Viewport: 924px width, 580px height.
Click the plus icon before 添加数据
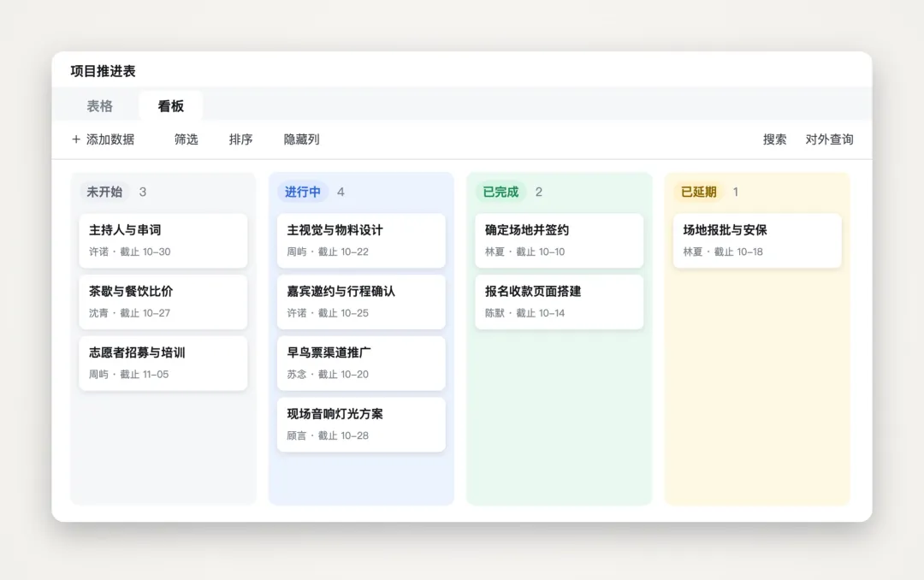pos(76,139)
